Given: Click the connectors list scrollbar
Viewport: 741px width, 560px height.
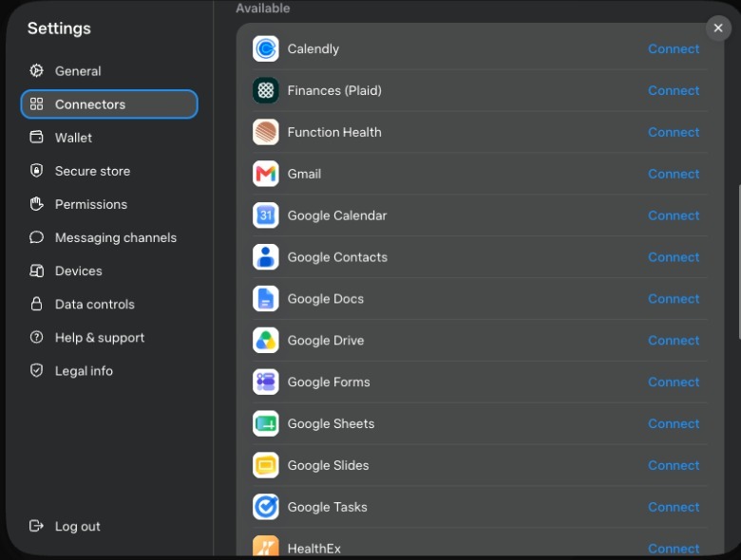Looking at the screenshot, I should pos(739,262).
